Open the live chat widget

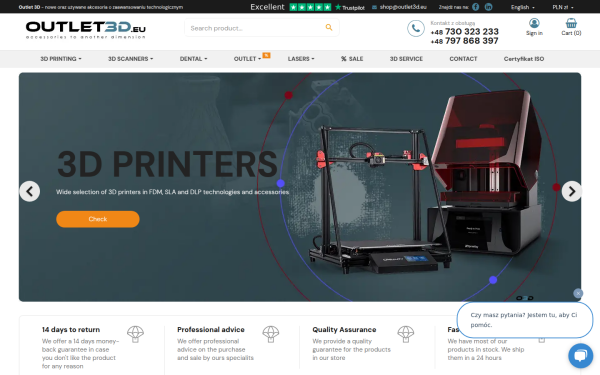click(580, 355)
